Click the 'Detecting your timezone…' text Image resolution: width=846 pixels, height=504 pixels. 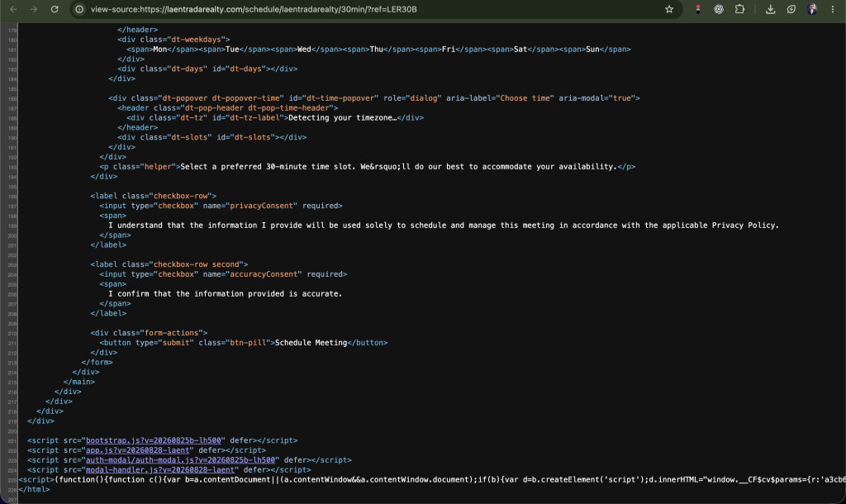(342, 117)
